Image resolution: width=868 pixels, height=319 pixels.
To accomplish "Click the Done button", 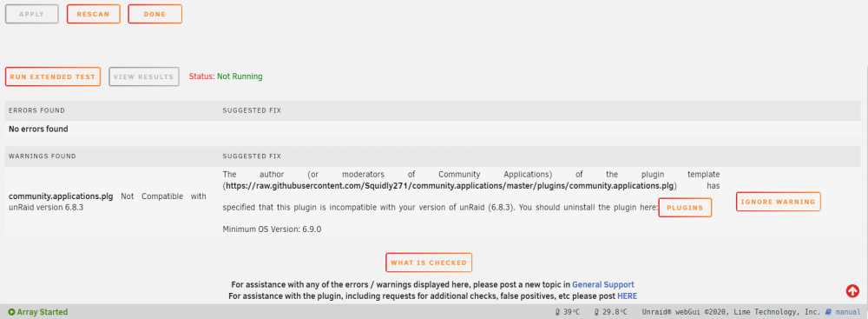I will [155, 15].
